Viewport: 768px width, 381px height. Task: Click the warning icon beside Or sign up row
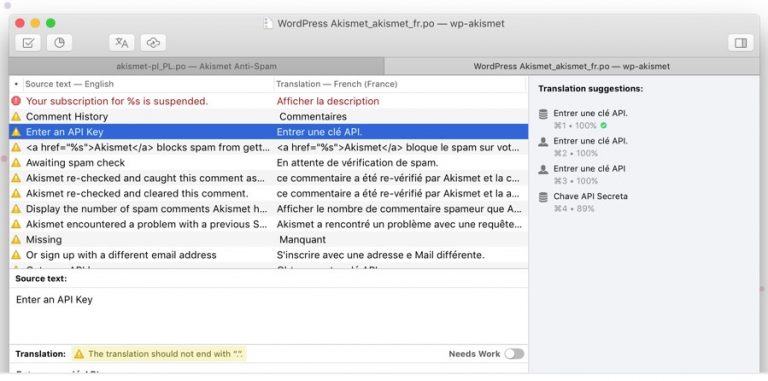click(x=16, y=255)
